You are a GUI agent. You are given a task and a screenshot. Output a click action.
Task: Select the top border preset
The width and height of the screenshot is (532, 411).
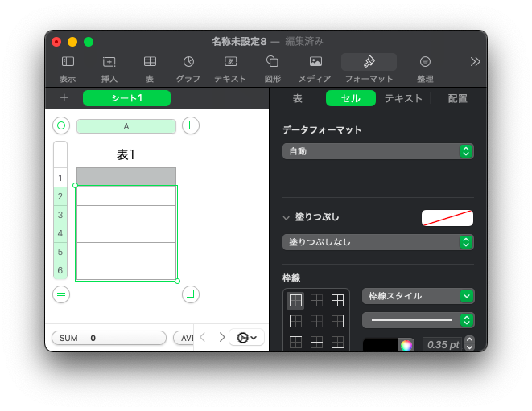coord(295,342)
